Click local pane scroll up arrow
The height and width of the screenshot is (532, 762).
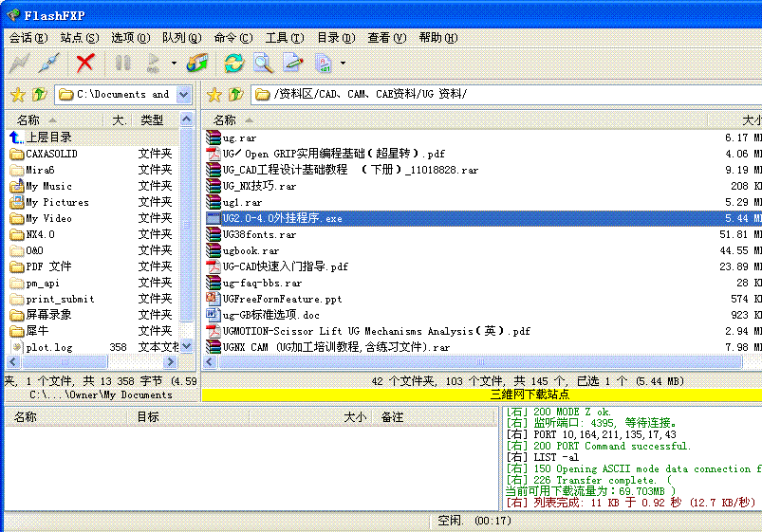pyautogui.click(x=187, y=119)
